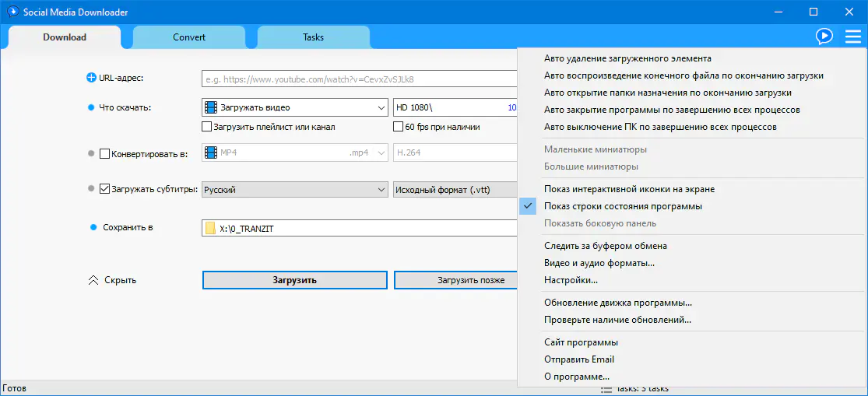This screenshot has width=868, height=396.
Task: Enable Загрузить плейлист или канал checkbox
Action: pos(207,127)
